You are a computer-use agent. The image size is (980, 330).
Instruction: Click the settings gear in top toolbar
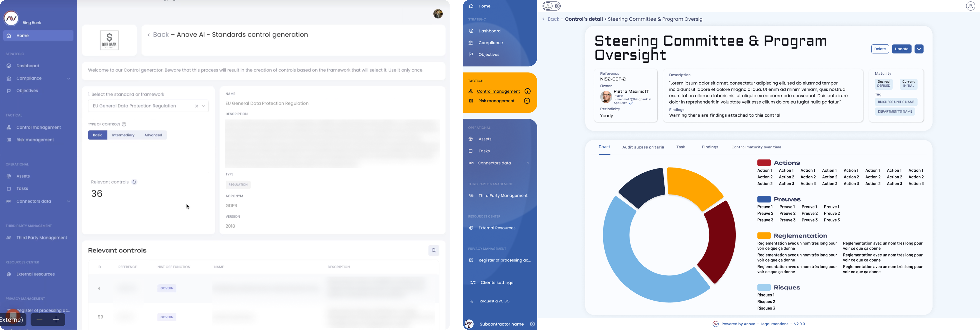[558, 6]
